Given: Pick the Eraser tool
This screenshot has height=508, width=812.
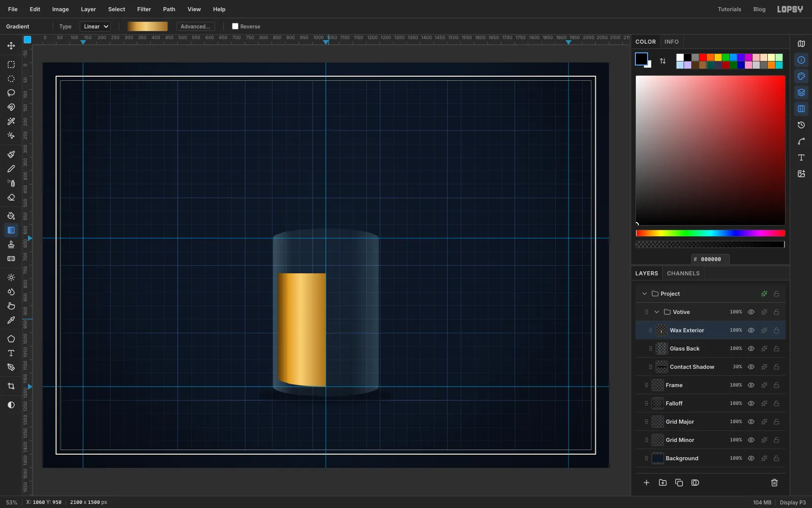Looking at the screenshot, I should point(11,197).
